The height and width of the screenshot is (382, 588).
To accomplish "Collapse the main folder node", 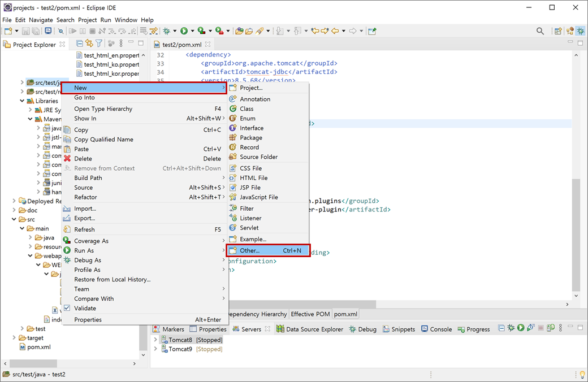I will click(x=22, y=228).
